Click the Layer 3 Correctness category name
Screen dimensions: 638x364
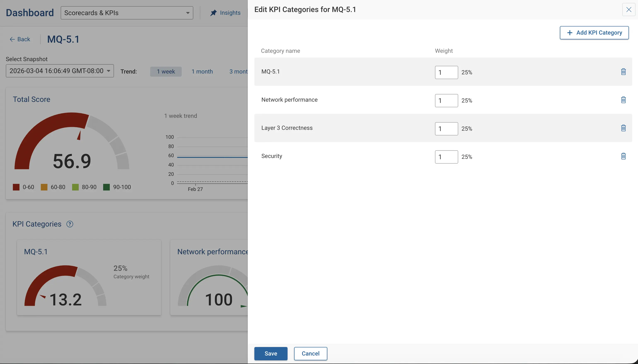click(x=287, y=128)
